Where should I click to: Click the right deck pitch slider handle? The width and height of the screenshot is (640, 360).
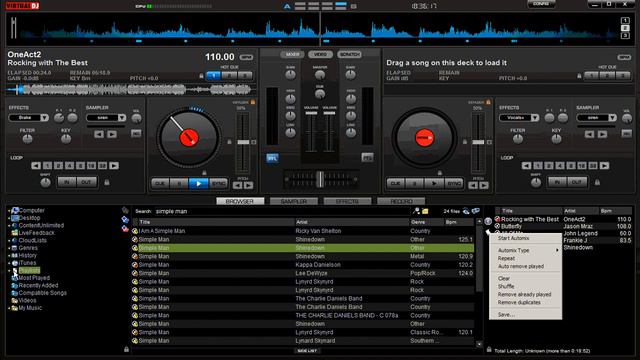tap(478, 142)
